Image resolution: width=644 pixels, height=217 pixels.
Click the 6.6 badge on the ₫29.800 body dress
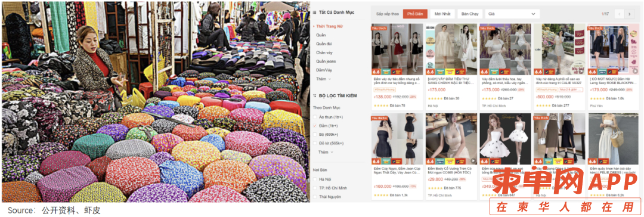pyautogui.click(x=430, y=161)
